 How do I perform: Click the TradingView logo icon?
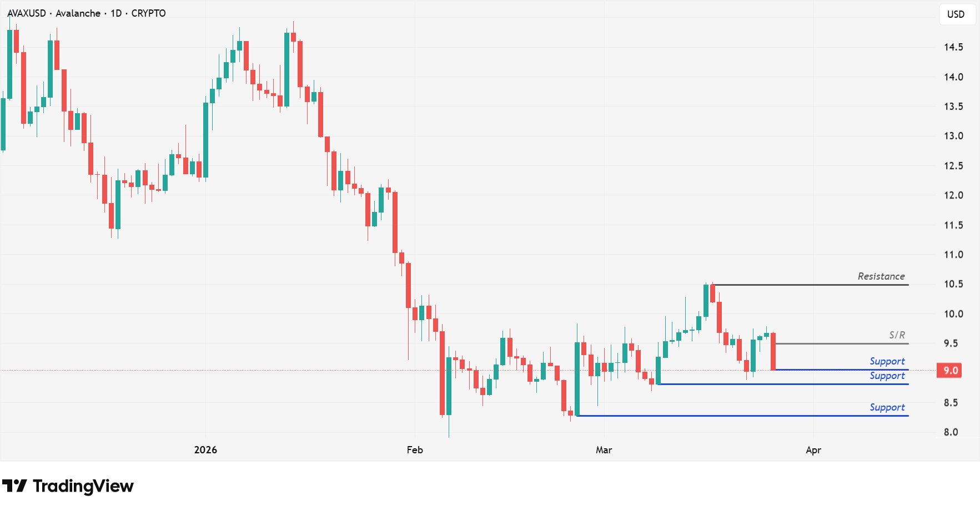pos(14,486)
